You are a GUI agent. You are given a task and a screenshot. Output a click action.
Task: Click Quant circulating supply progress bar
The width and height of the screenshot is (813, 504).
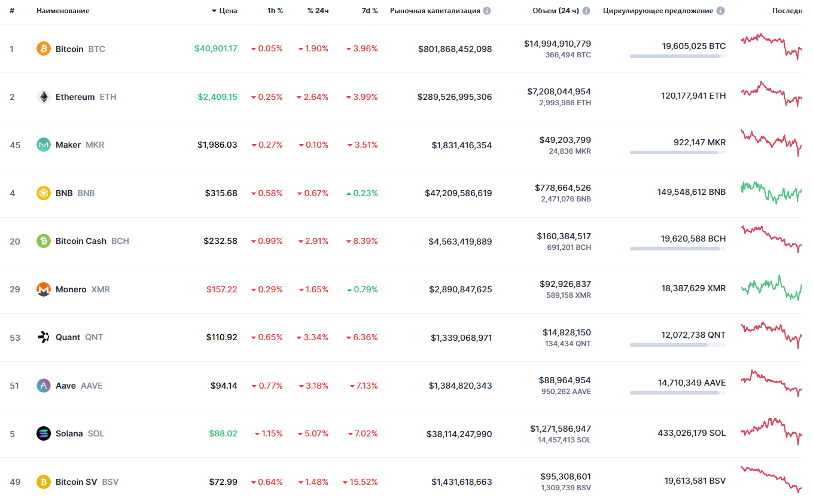coord(678,345)
